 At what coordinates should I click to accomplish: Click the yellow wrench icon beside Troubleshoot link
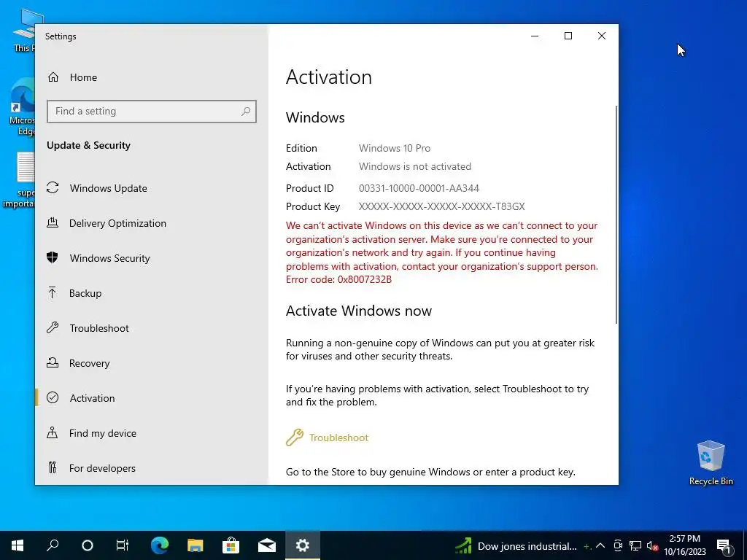[x=295, y=437]
